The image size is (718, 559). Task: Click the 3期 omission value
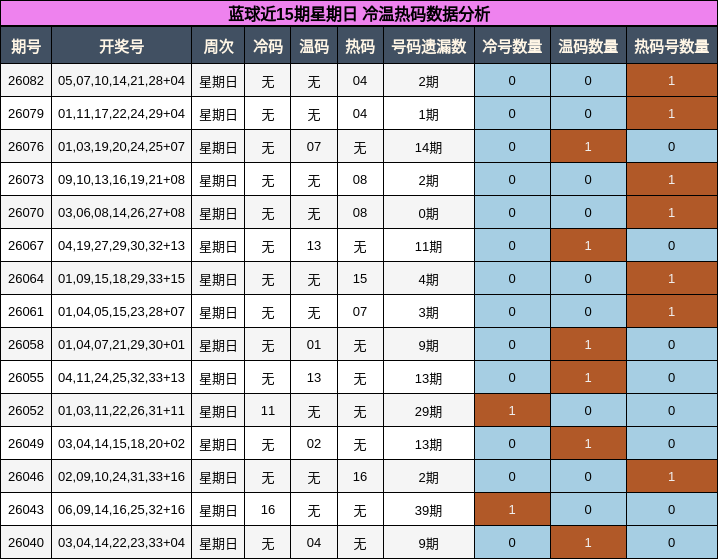[x=429, y=312]
